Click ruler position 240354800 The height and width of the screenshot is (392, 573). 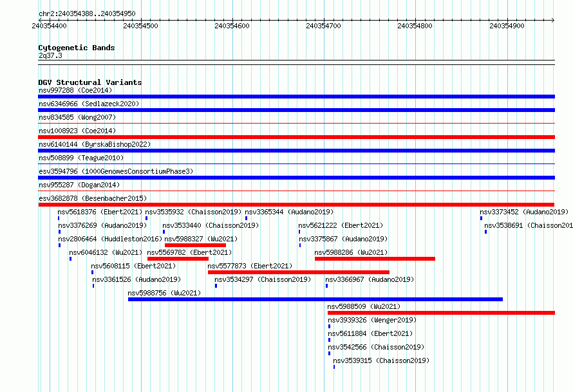pyautogui.click(x=415, y=26)
